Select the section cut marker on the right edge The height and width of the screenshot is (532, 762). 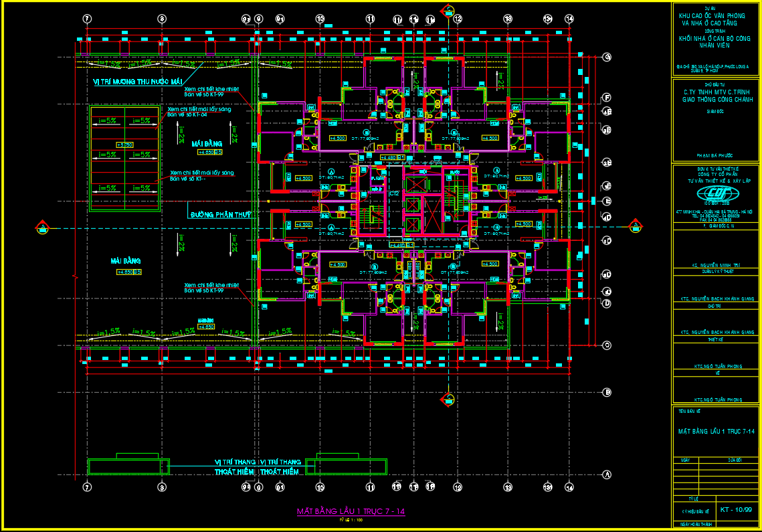pos(634,228)
